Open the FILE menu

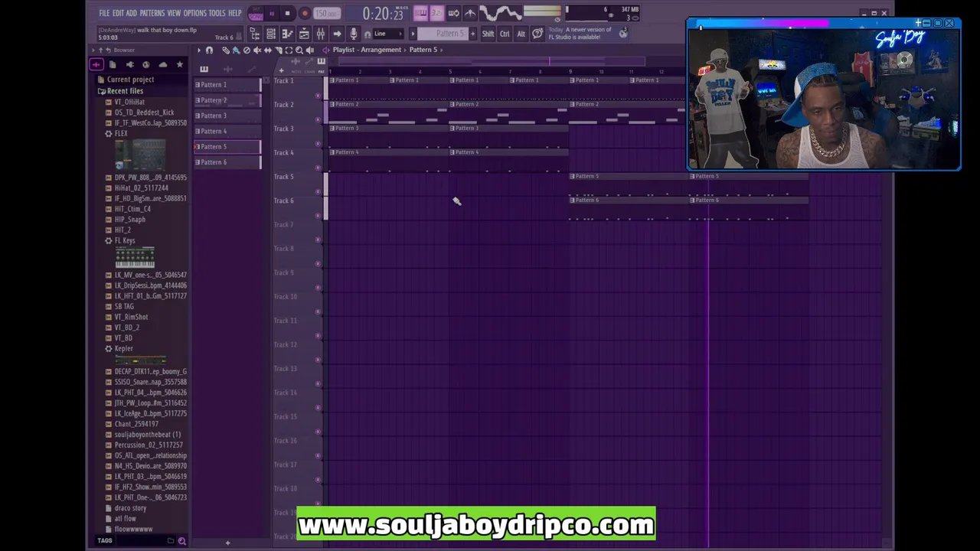coord(104,13)
